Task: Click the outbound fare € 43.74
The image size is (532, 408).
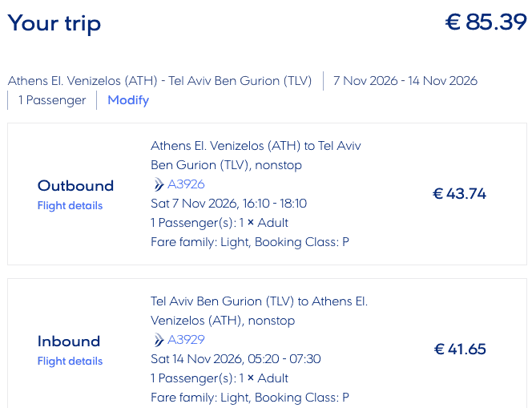Action: (x=459, y=193)
